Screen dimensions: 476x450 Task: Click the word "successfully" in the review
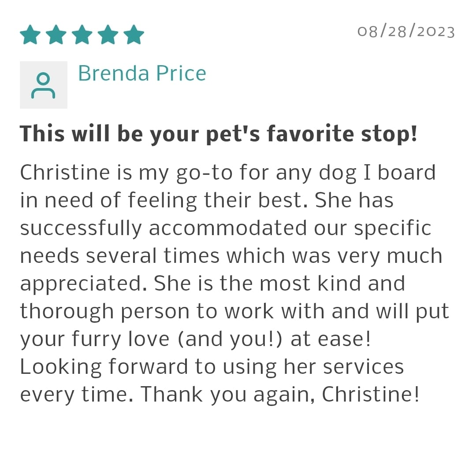tap(81, 228)
